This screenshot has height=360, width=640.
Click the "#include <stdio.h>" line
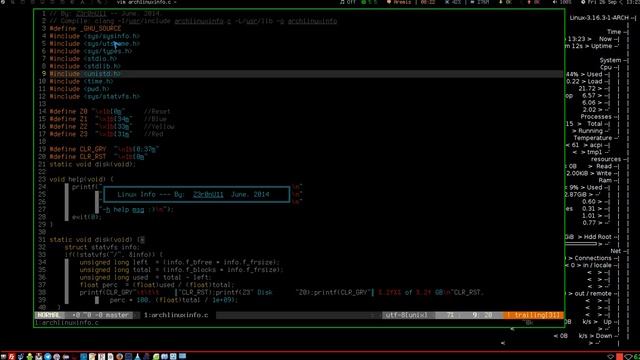click(83, 59)
